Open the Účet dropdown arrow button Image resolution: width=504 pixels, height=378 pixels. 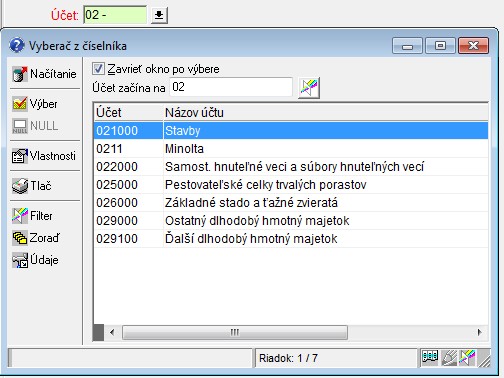tap(159, 15)
